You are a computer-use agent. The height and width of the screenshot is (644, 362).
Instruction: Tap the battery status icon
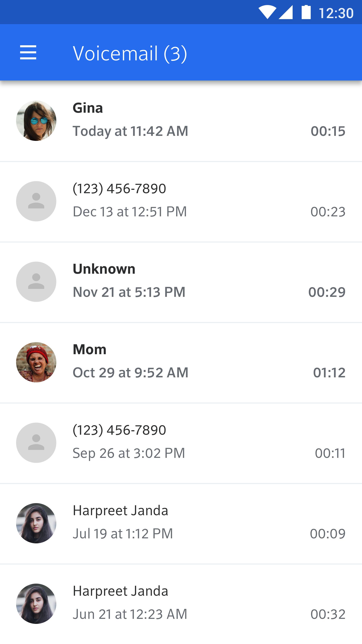306,12
